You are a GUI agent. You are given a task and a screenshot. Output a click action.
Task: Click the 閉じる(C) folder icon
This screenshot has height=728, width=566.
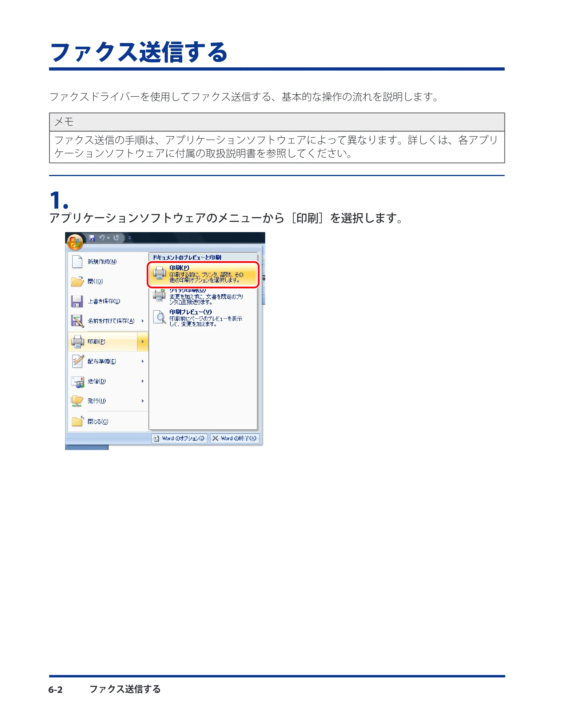click(77, 421)
